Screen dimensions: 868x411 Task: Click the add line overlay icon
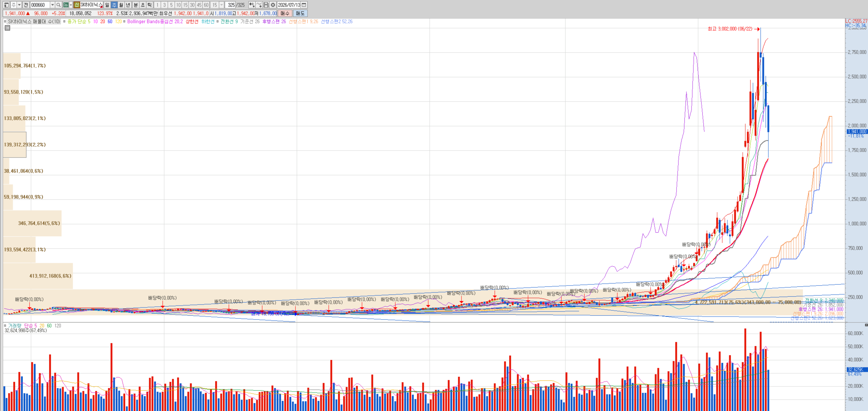click(x=259, y=5)
